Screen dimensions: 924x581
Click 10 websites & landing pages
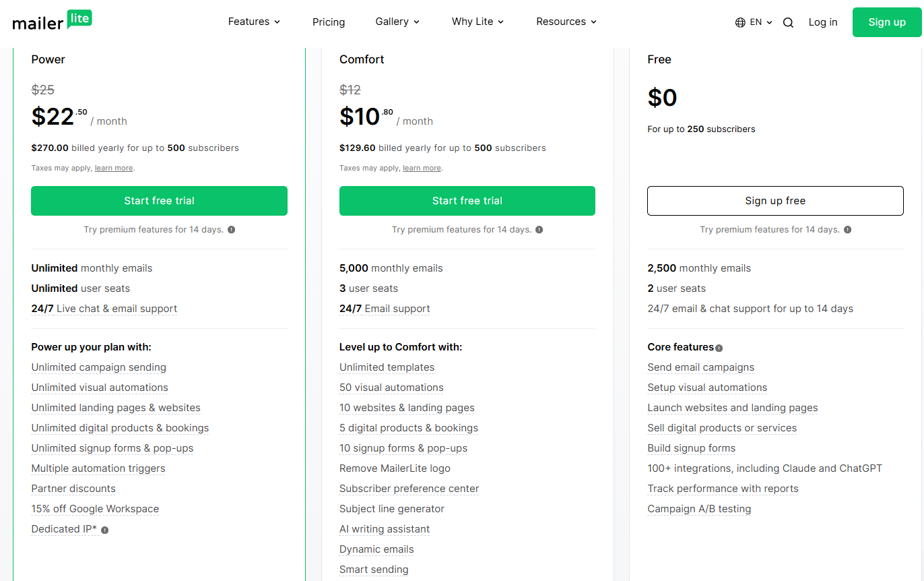407,408
